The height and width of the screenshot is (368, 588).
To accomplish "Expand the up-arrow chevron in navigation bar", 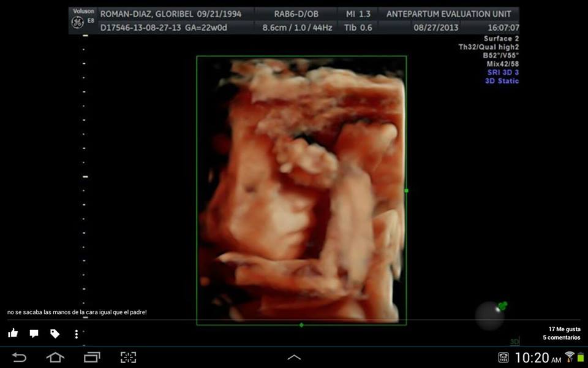I will point(294,357).
